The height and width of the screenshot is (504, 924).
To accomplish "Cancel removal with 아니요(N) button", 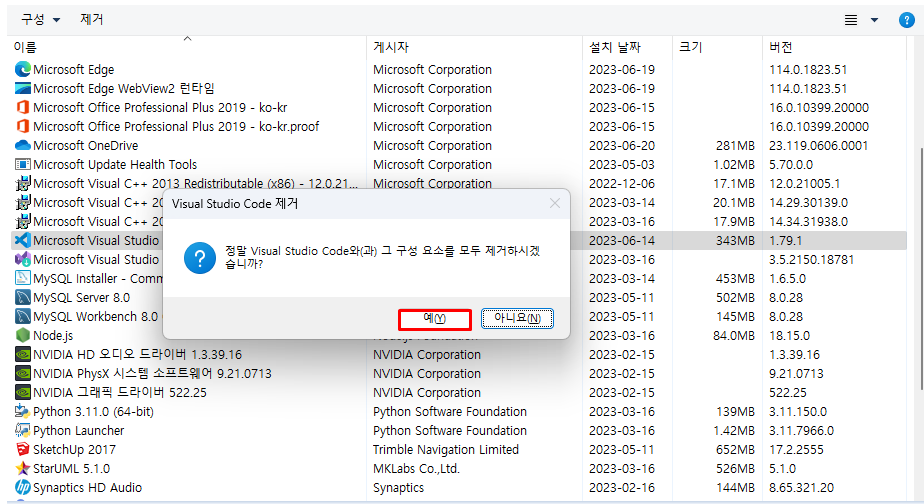I will (x=517, y=318).
